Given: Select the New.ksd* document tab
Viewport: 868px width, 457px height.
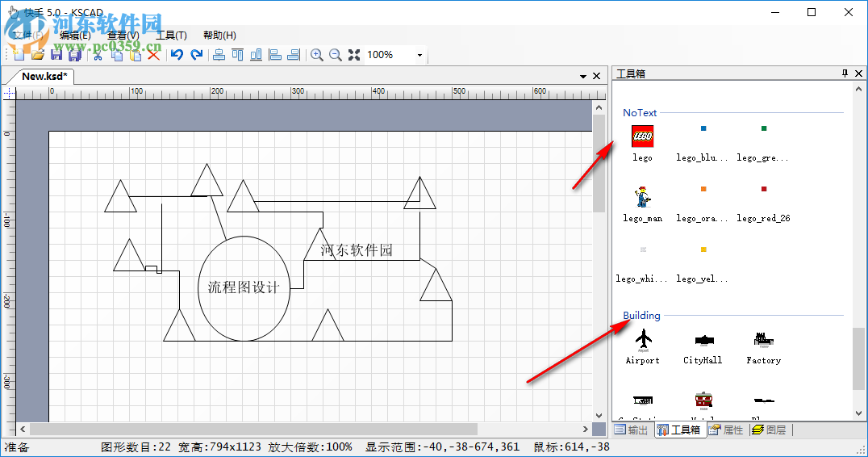Looking at the screenshot, I should tap(44, 76).
